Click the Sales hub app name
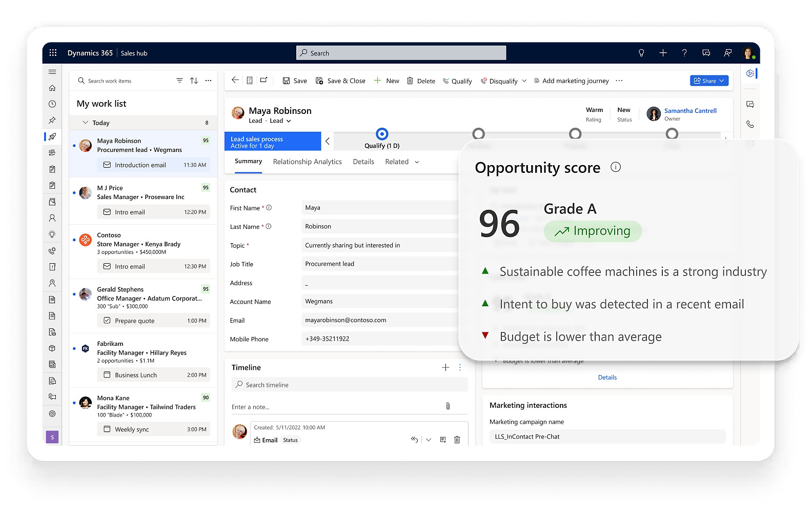 click(134, 53)
